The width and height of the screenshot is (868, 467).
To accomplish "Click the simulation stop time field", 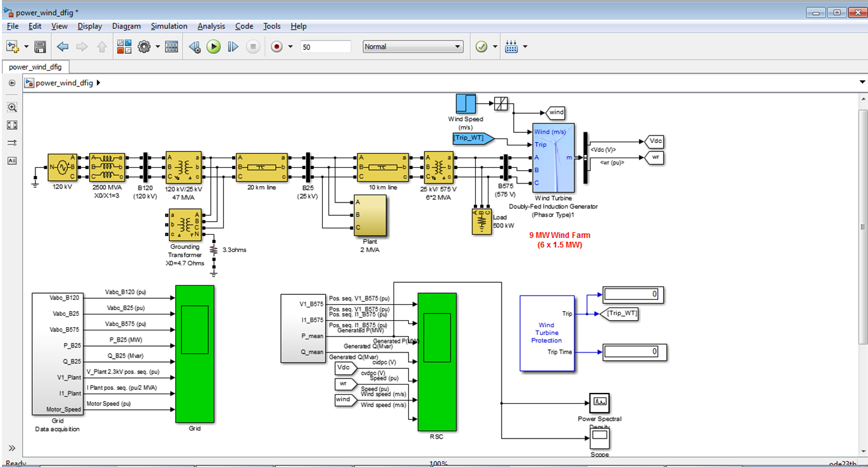I will point(325,47).
